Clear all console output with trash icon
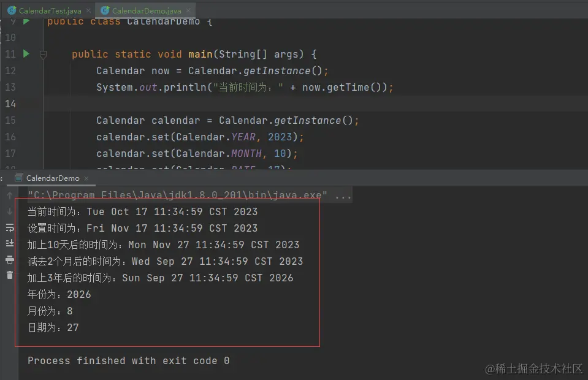The image size is (588, 380). point(10,275)
